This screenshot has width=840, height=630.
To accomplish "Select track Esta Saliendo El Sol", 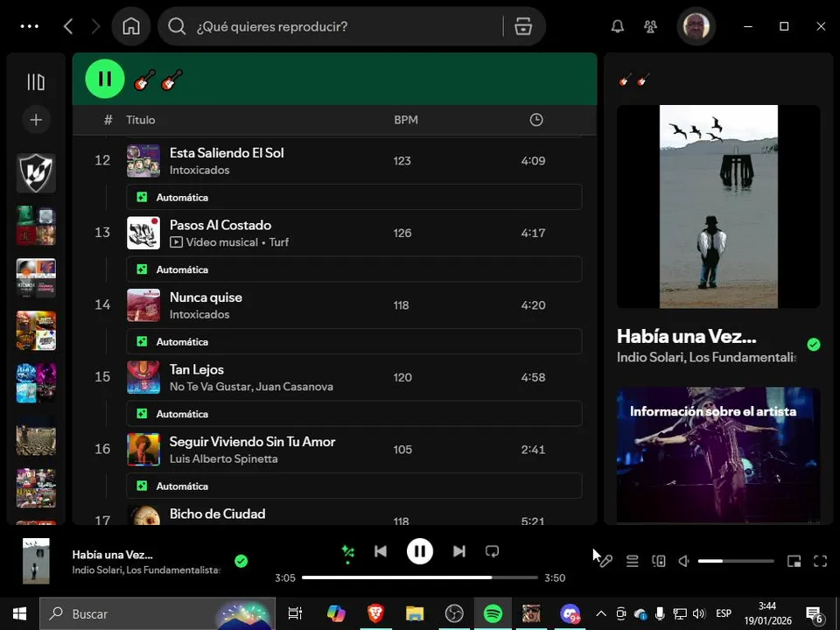I will point(227,152).
